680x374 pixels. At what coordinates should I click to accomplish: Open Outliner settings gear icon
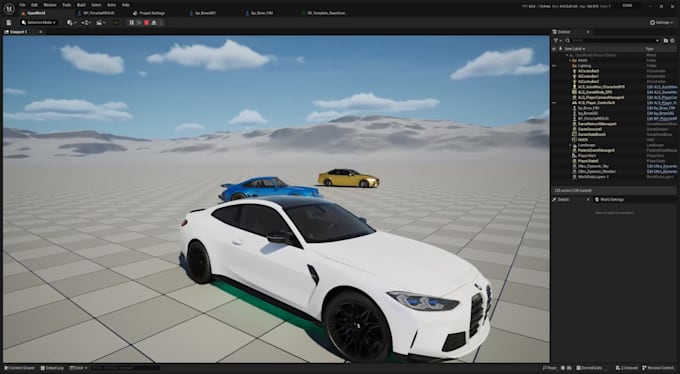click(x=673, y=40)
